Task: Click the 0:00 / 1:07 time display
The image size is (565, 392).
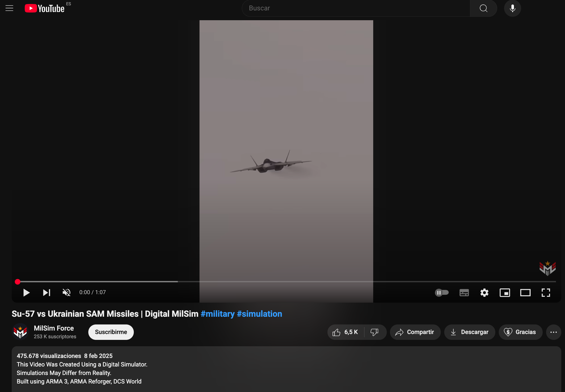Action: [93, 292]
